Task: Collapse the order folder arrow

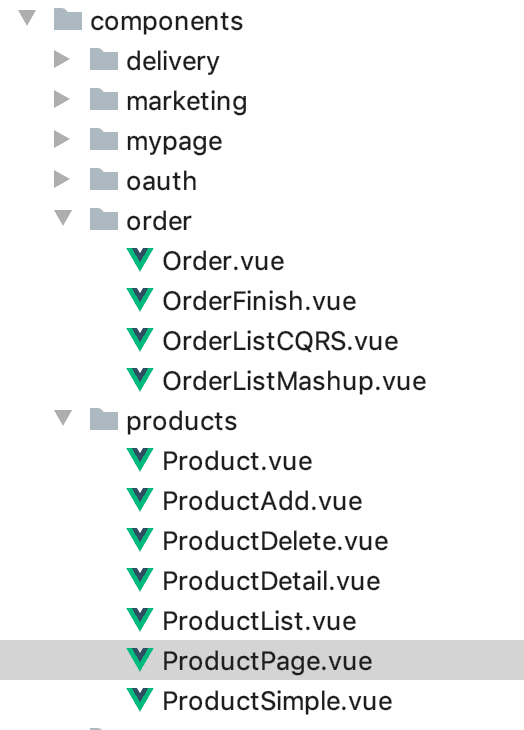Action: [63, 218]
